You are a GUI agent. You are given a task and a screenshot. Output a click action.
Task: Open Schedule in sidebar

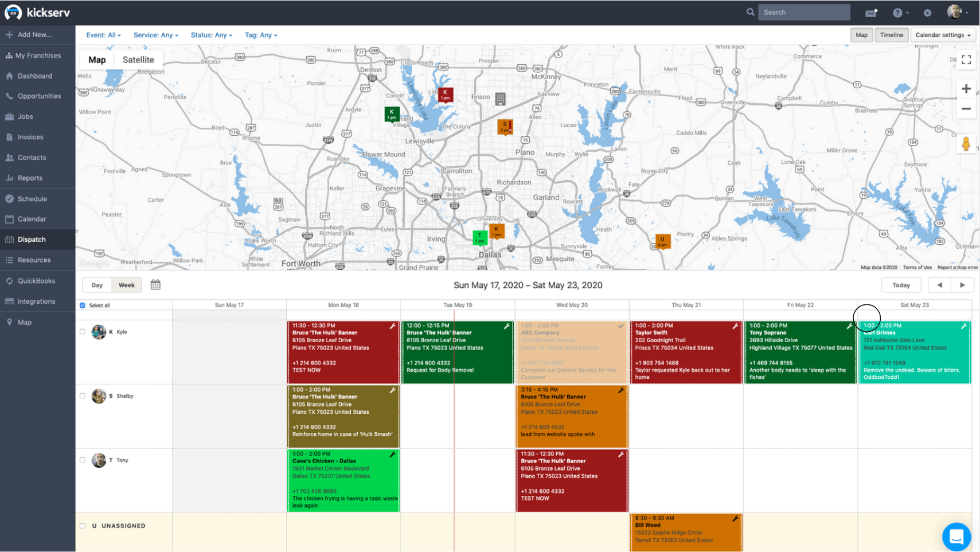(38, 199)
